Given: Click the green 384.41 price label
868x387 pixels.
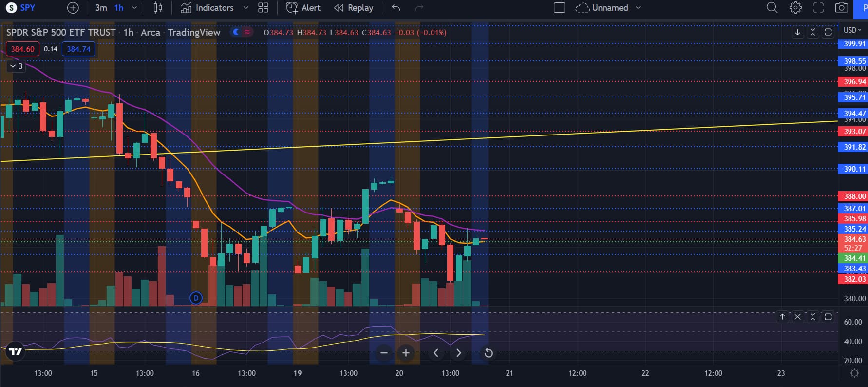Looking at the screenshot, I should coord(853,258).
